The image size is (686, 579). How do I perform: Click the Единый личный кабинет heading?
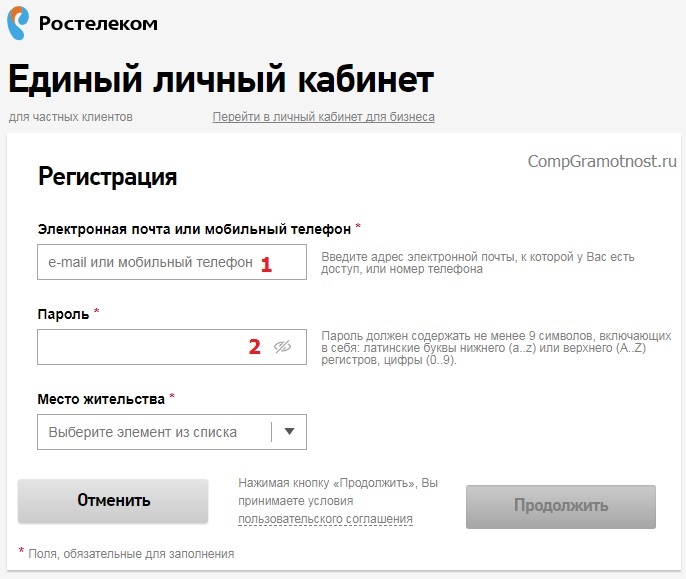coord(221,80)
